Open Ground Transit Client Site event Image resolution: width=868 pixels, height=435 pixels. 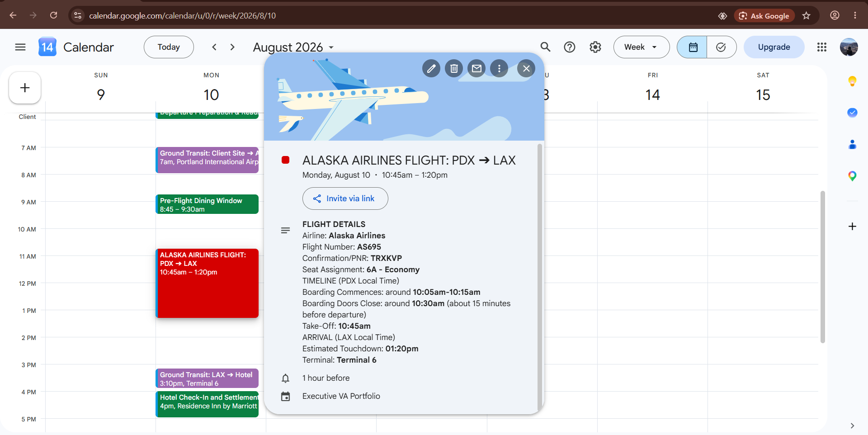[207, 160]
